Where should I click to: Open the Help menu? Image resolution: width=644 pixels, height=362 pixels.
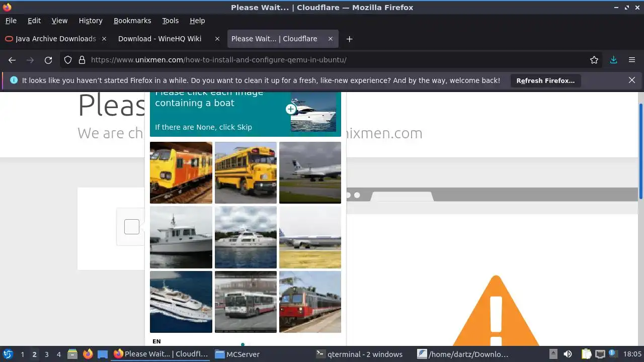(x=197, y=21)
